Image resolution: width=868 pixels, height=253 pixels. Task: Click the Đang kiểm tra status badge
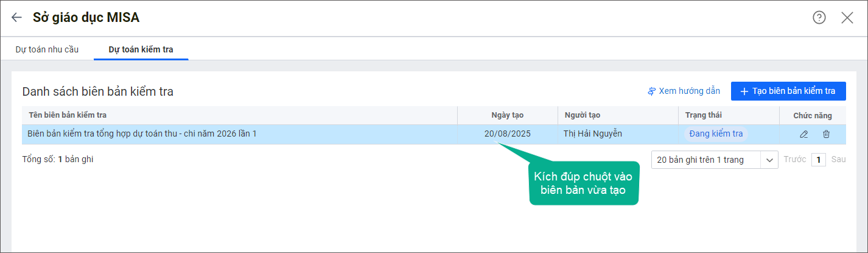tap(716, 134)
